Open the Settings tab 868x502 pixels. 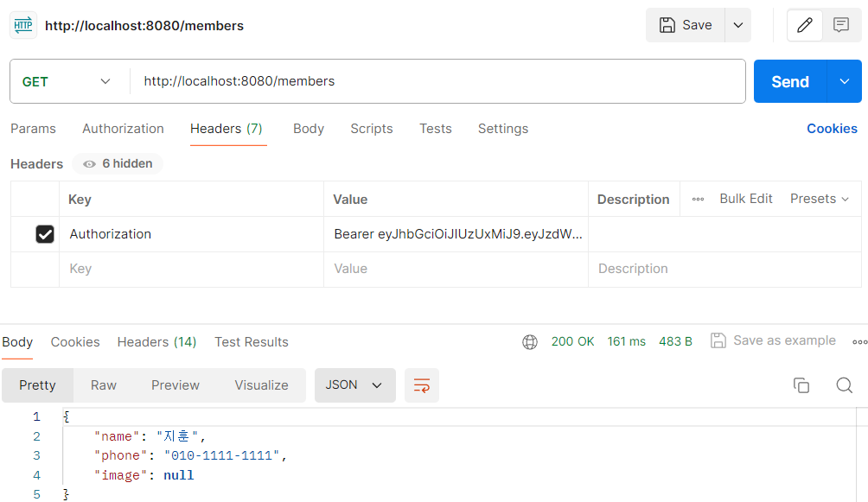503,129
